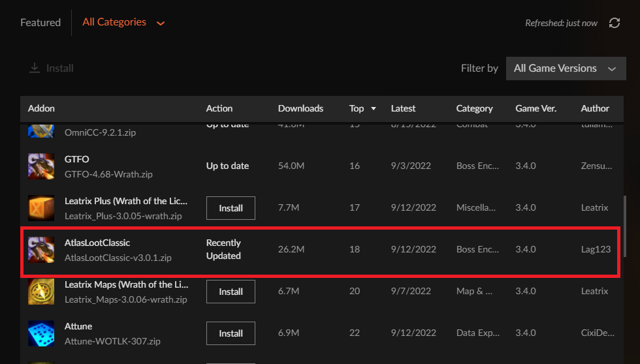Click Attune-WOTLK-307.zip file name
This screenshot has width=640, height=364.
[112, 341]
